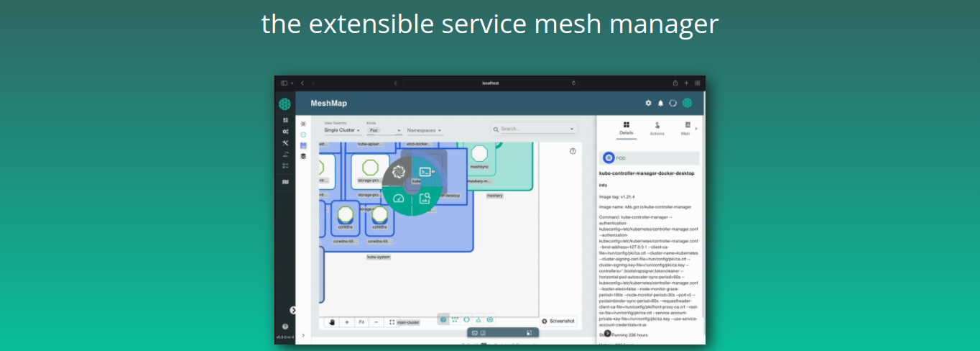
Task: Click the performance gauge icon in radial menu
Action: (x=399, y=198)
